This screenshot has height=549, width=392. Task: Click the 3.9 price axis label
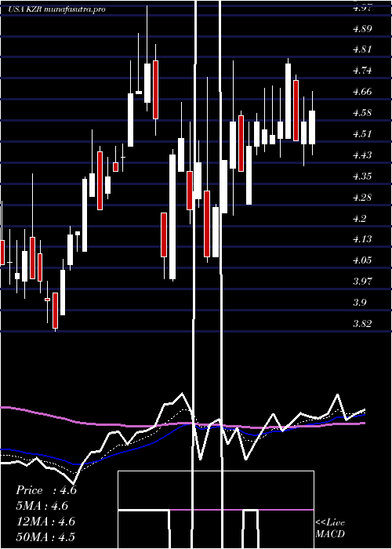tap(360, 302)
